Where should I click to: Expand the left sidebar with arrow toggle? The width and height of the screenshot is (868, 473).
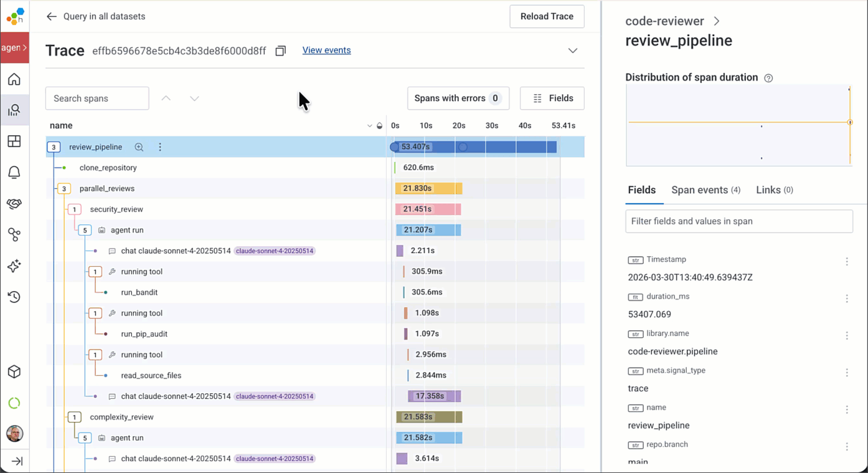[17, 461]
